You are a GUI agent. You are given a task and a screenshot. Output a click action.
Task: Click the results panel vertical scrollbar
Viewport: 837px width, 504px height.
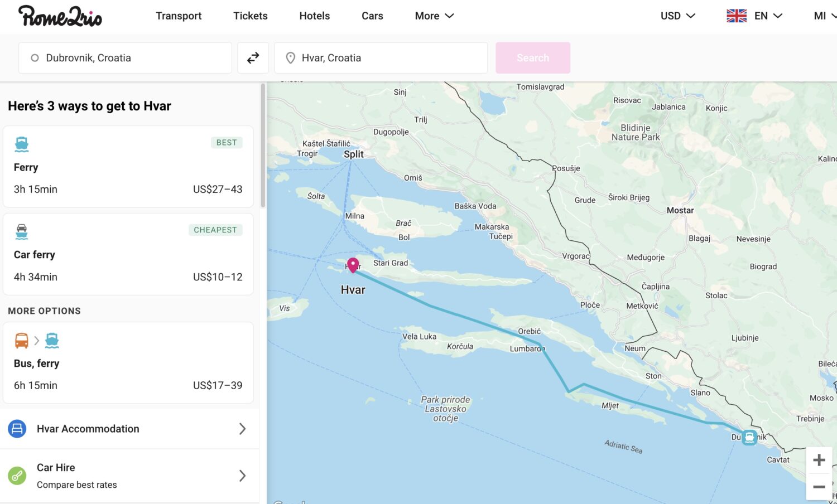(263, 146)
